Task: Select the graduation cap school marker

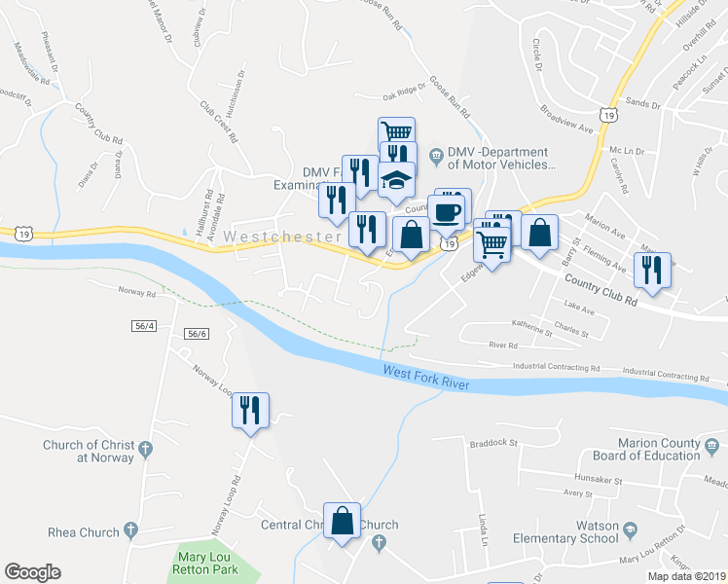Action: click(x=396, y=183)
